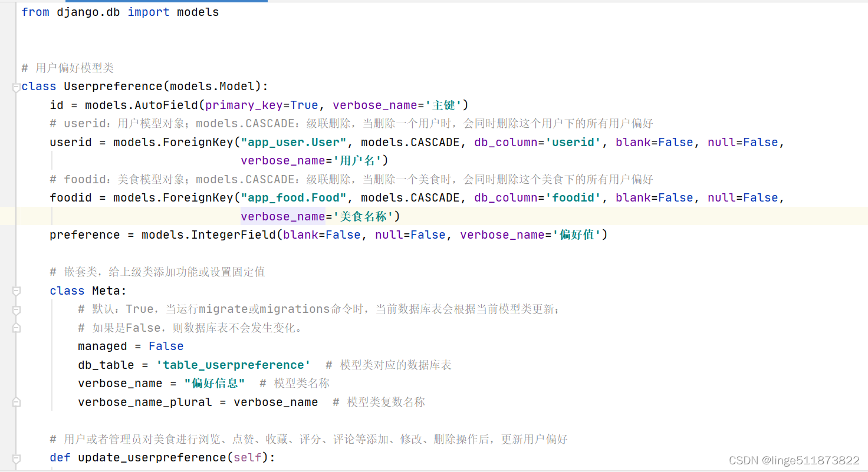The height and width of the screenshot is (472, 868).
Task: Click the 'verbose_name_plural' attribute
Action: 145,402
